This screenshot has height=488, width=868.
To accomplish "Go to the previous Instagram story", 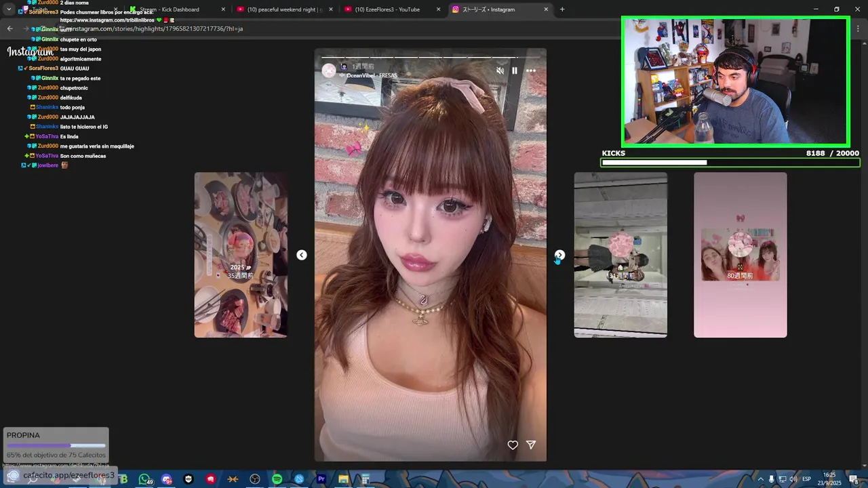I will pyautogui.click(x=302, y=255).
